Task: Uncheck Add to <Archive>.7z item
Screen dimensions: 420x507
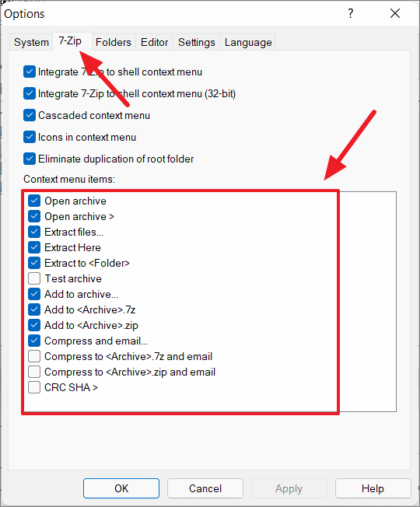Action: [x=34, y=309]
